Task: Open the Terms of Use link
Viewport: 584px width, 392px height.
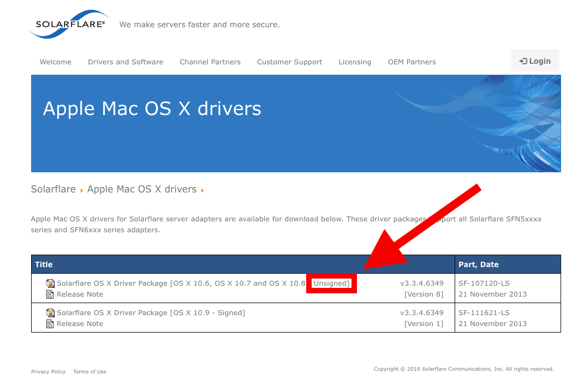Action: pyautogui.click(x=90, y=371)
